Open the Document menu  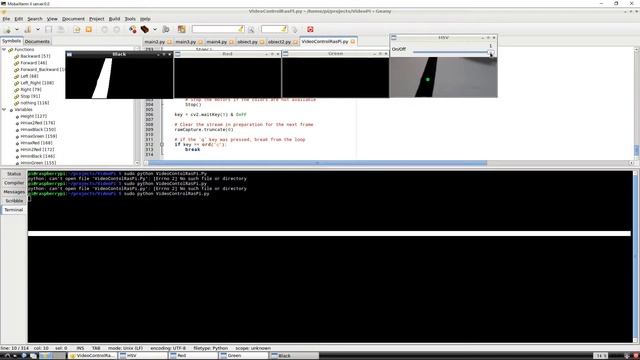[x=73, y=19]
